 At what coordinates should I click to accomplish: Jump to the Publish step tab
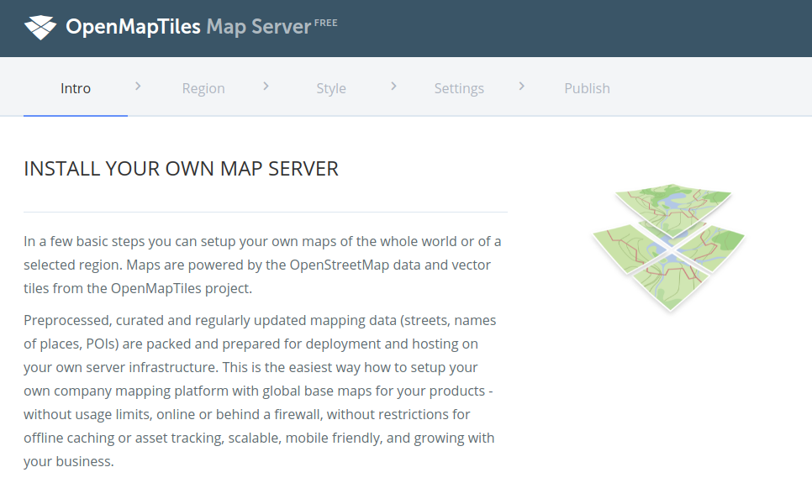pos(587,88)
